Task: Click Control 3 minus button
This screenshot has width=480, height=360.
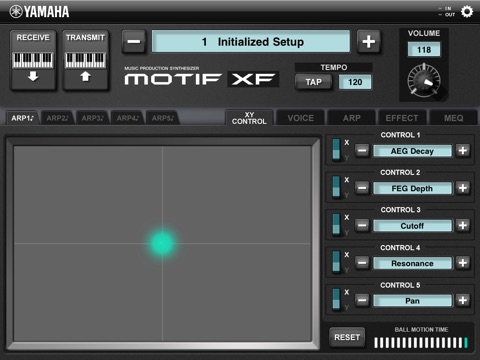Action: coord(362,226)
